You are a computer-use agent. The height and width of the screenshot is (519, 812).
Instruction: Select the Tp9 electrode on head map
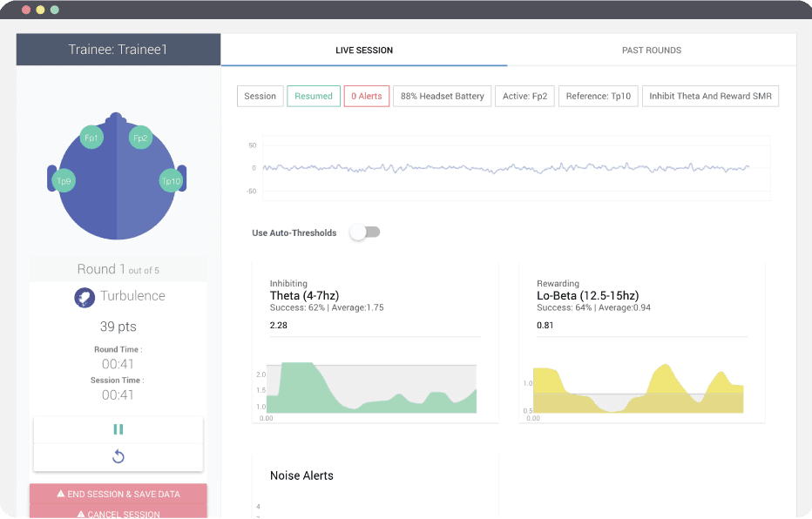pos(64,180)
